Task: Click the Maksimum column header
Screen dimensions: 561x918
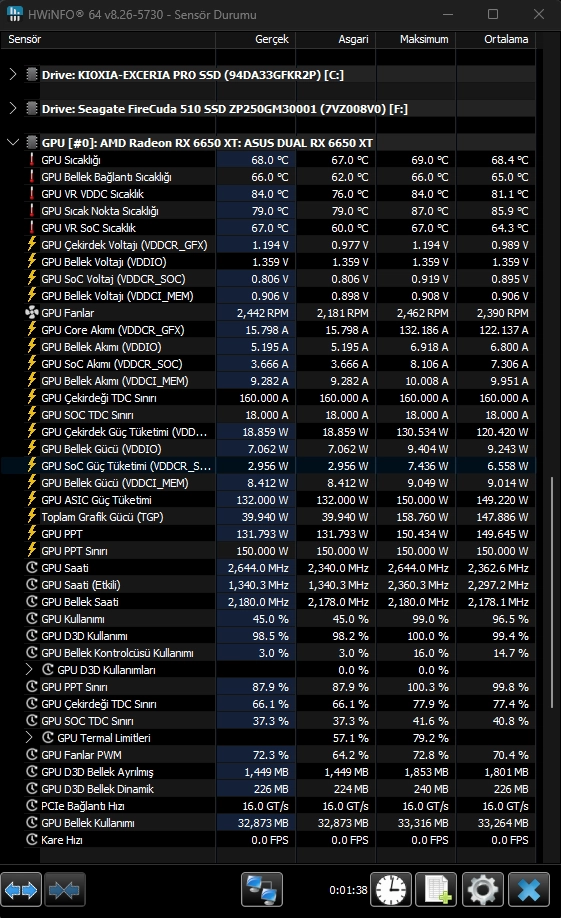Action: [x=416, y=39]
